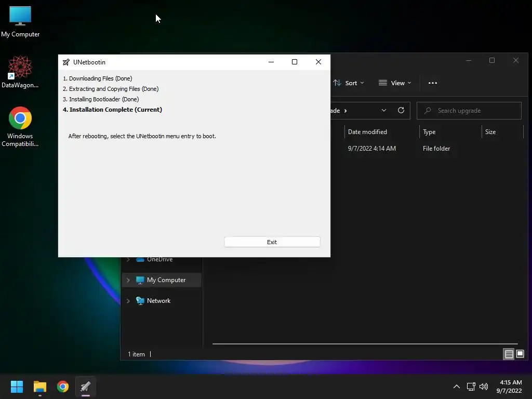Open the Sort dropdown in File Explorer
The image size is (532, 399).
pyautogui.click(x=349, y=83)
